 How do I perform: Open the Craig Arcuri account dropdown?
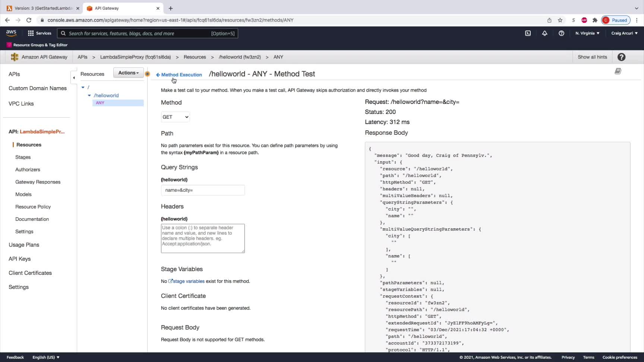tap(624, 33)
